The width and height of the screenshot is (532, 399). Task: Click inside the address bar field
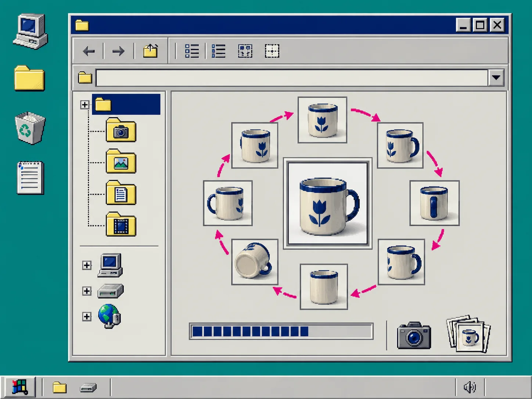tap(292, 78)
